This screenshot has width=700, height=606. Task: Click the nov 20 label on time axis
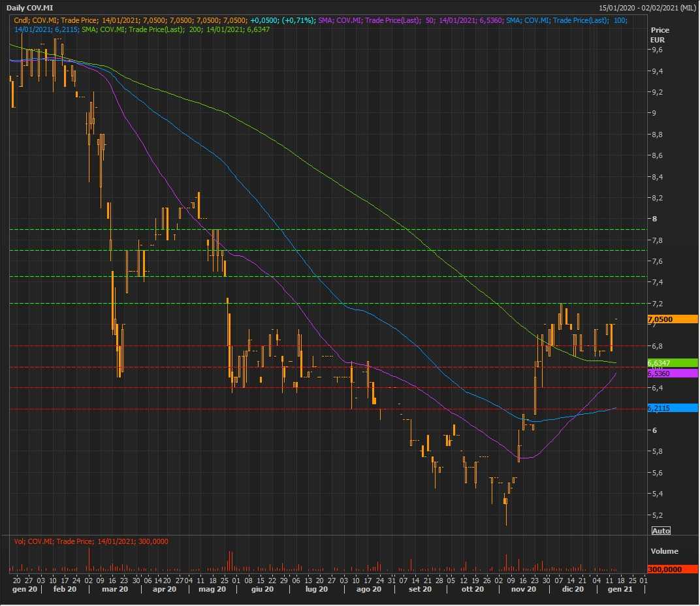(x=522, y=589)
